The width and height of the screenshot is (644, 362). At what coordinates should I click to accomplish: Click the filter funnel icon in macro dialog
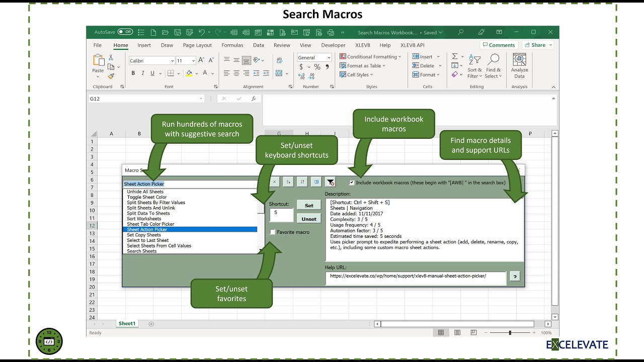pyautogui.click(x=330, y=183)
